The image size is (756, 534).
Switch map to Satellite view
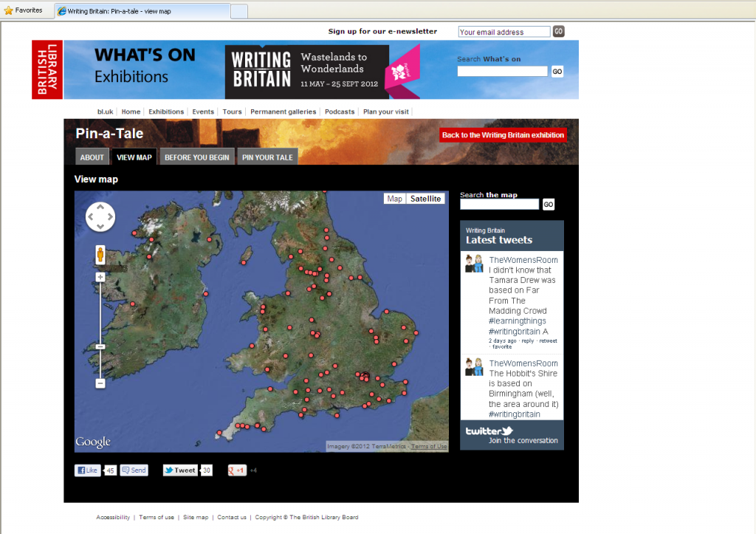(425, 199)
